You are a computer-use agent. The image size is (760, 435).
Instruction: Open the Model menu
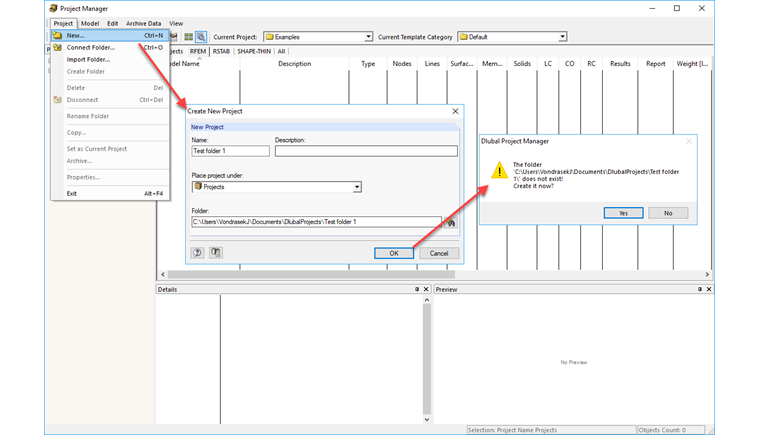(90, 23)
